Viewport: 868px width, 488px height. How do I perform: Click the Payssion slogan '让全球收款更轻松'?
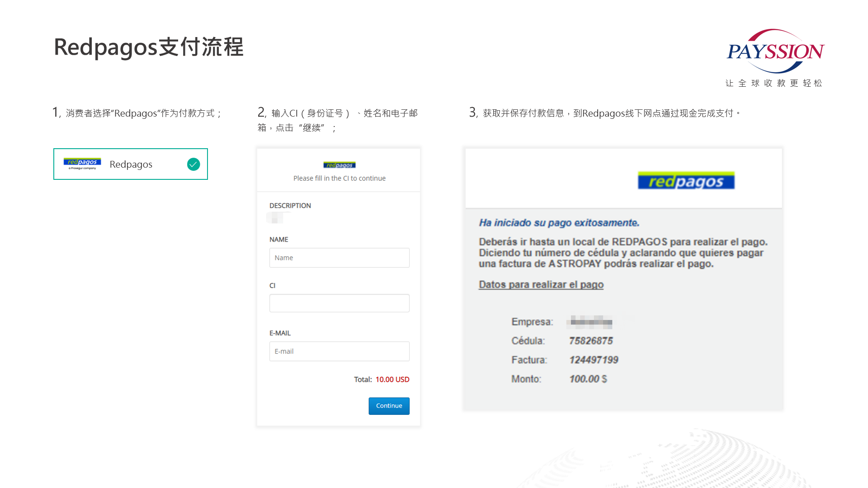coord(774,83)
